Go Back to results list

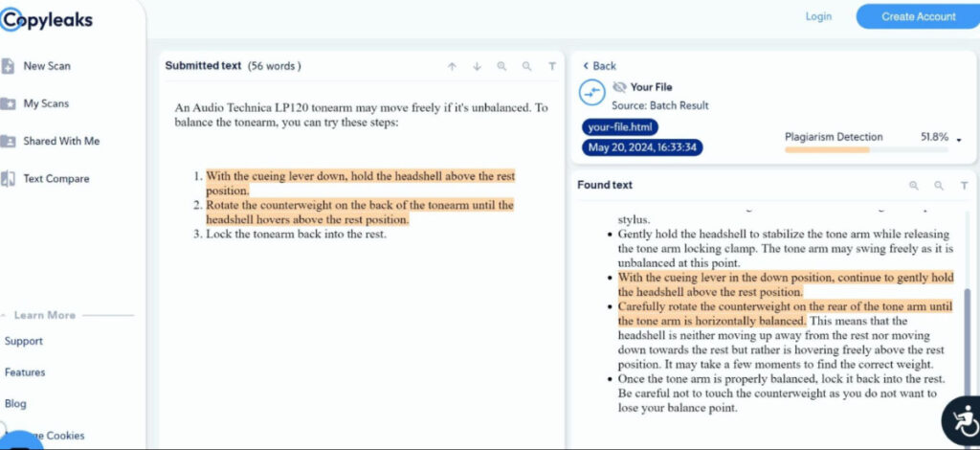click(599, 66)
